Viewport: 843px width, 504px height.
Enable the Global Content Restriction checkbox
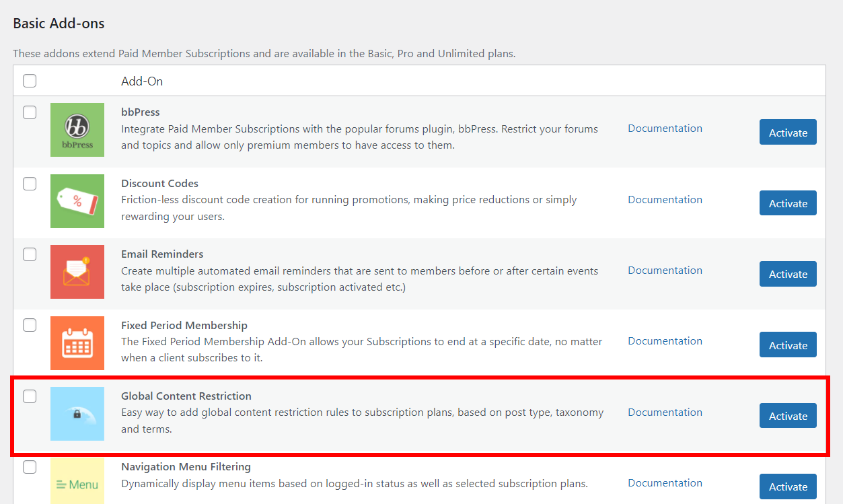coord(30,396)
